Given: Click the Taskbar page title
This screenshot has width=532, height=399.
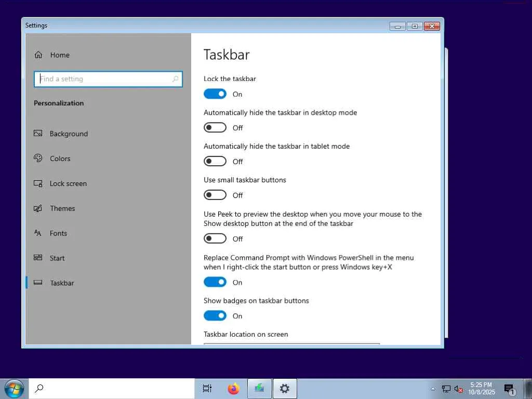Looking at the screenshot, I should click(227, 55).
